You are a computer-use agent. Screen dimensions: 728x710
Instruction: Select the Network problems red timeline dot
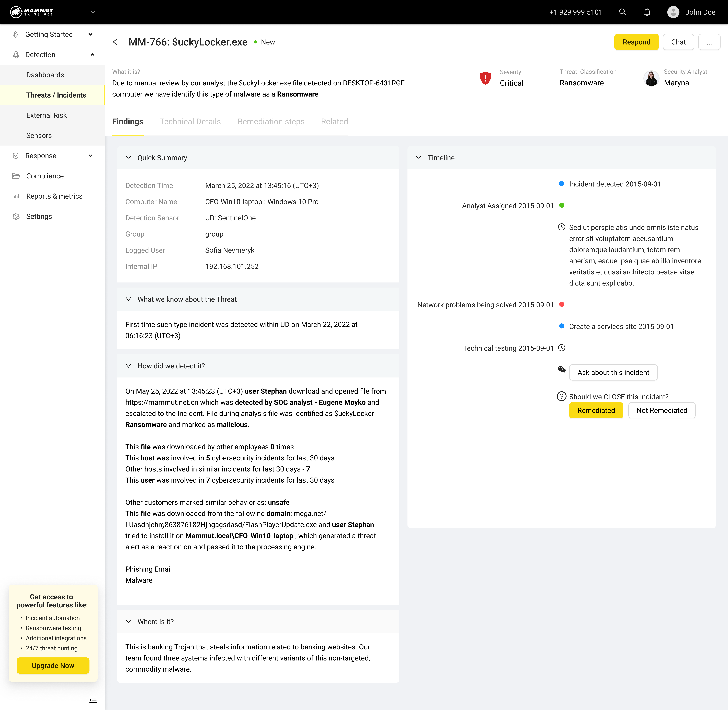tap(562, 304)
